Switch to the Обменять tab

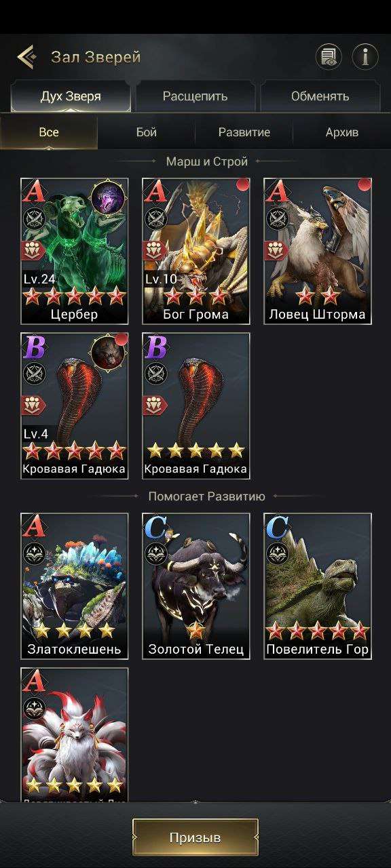[x=320, y=96]
